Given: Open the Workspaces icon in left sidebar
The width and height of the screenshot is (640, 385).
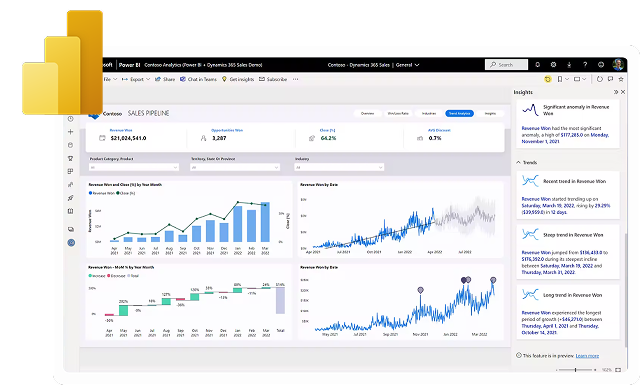Looking at the screenshot, I should 71,229.
